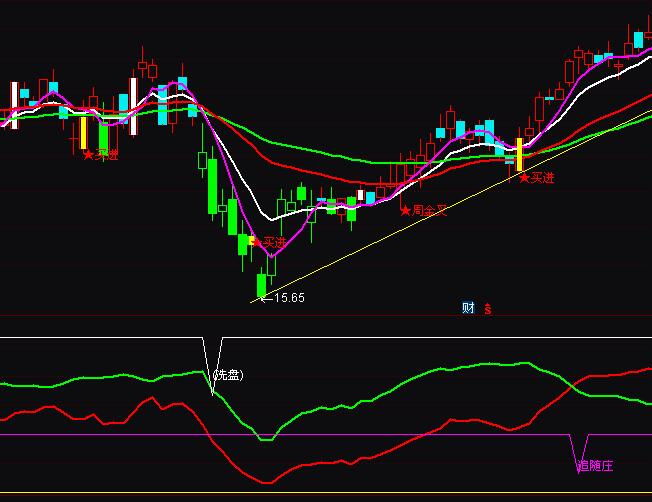Click the rightmost 买进 star signal
This screenshot has width=652, height=502.
[x=536, y=178]
